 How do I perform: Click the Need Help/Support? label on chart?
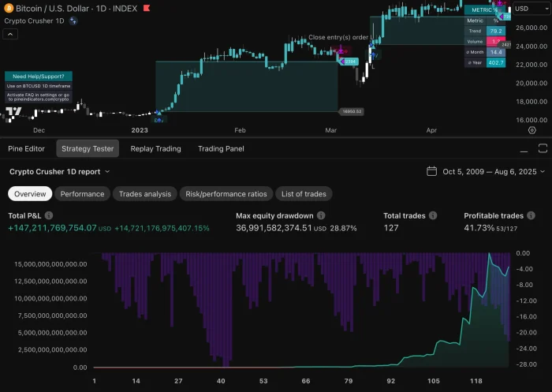click(28, 76)
